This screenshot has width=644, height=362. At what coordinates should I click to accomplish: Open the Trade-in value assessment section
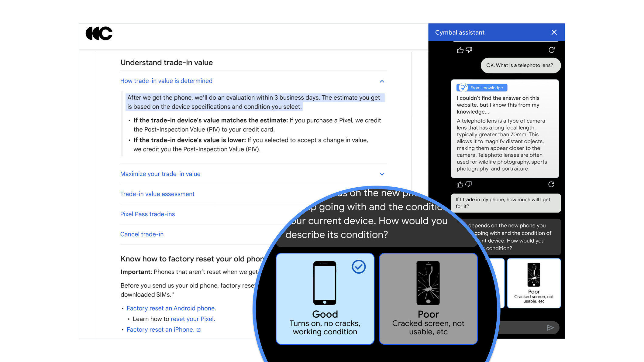coord(157,194)
